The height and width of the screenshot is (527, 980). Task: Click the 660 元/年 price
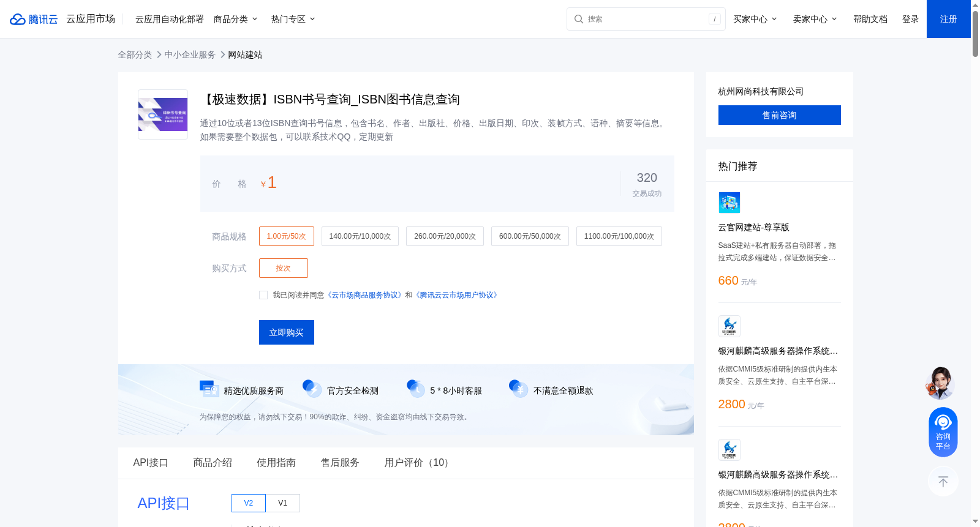(x=737, y=281)
